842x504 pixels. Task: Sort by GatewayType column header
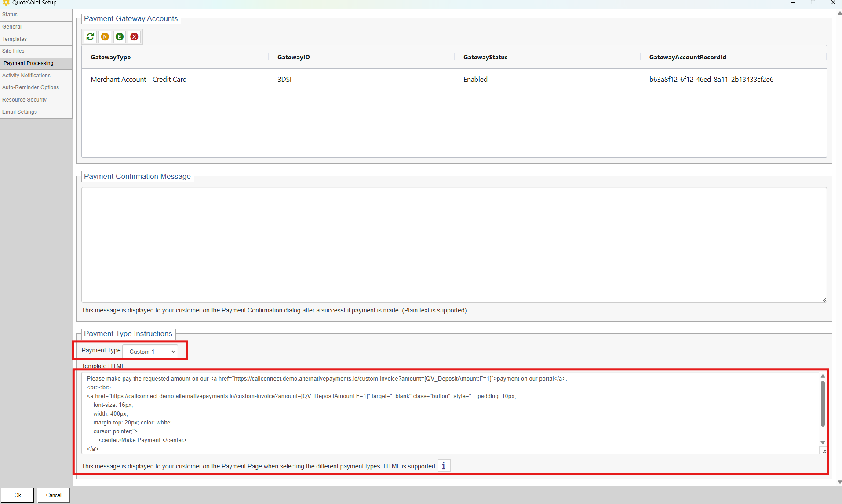[x=111, y=57]
